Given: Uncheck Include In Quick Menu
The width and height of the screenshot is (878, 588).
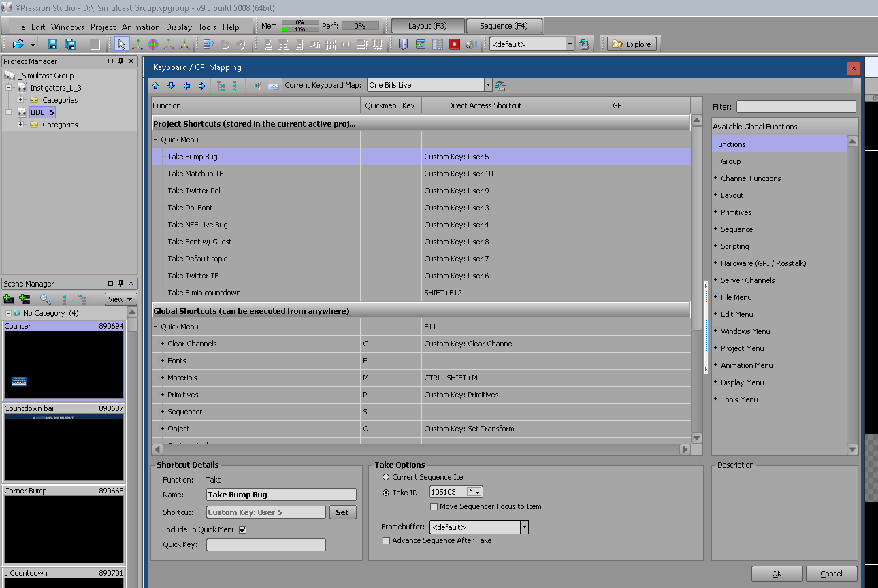Looking at the screenshot, I should (x=242, y=529).
